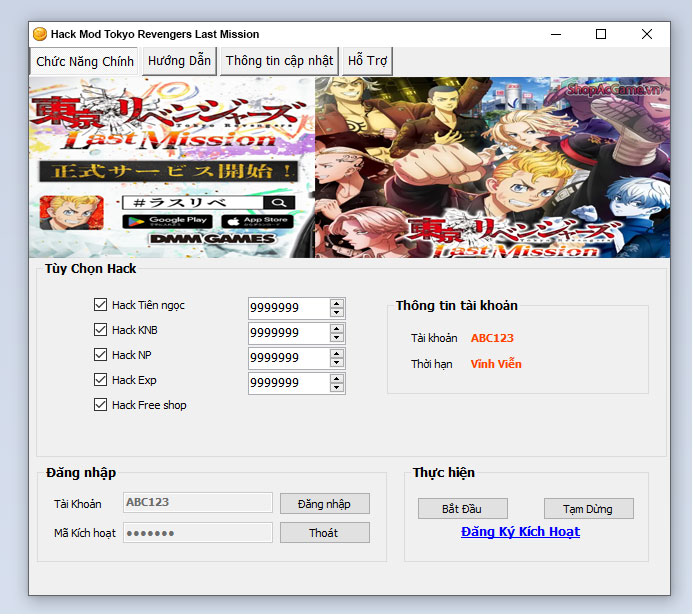This screenshot has width=693, height=616.
Task: Click the Google Play badge in banner
Action: [x=168, y=221]
